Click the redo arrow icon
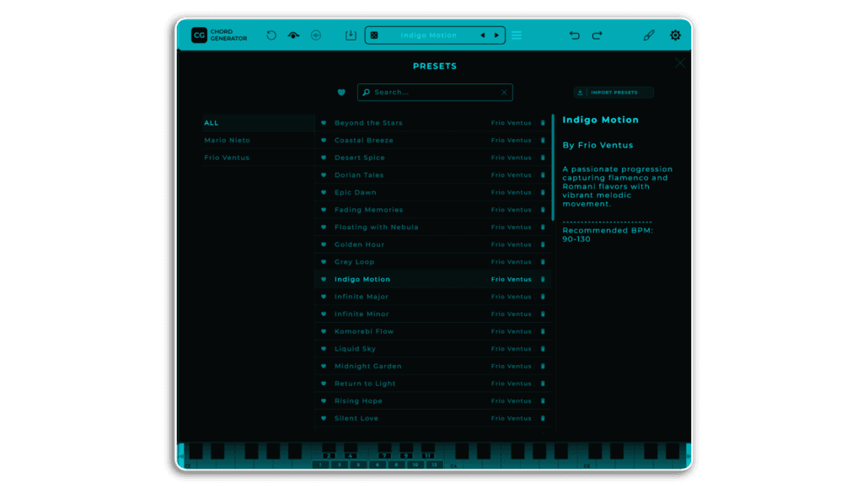868x488 pixels. coord(597,35)
